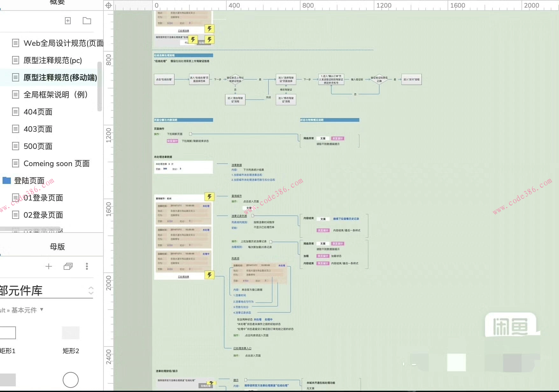Viewport: 559px width, 392px height.
Task: Click the add folder icon in outline panel
Action: [x=87, y=21]
